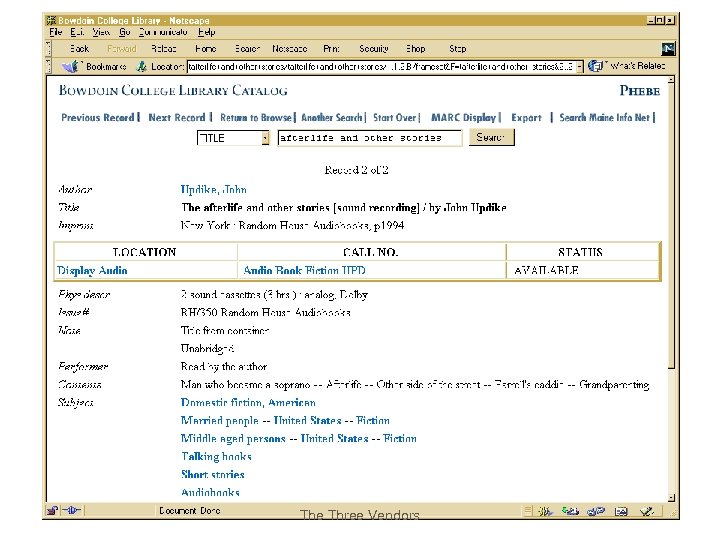This screenshot has height=540, width=720.
Task: Click the security lock icon in status bar
Action: [52, 510]
